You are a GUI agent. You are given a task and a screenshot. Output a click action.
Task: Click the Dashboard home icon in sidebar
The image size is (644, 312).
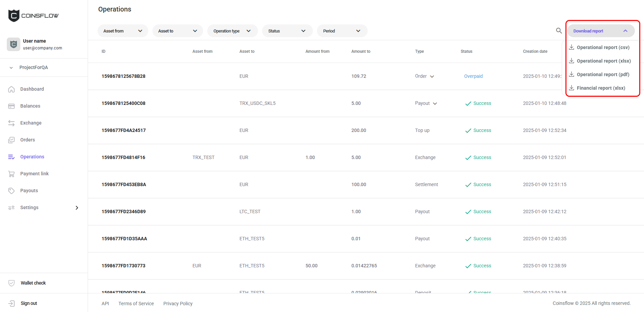click(x=12, y=89)
